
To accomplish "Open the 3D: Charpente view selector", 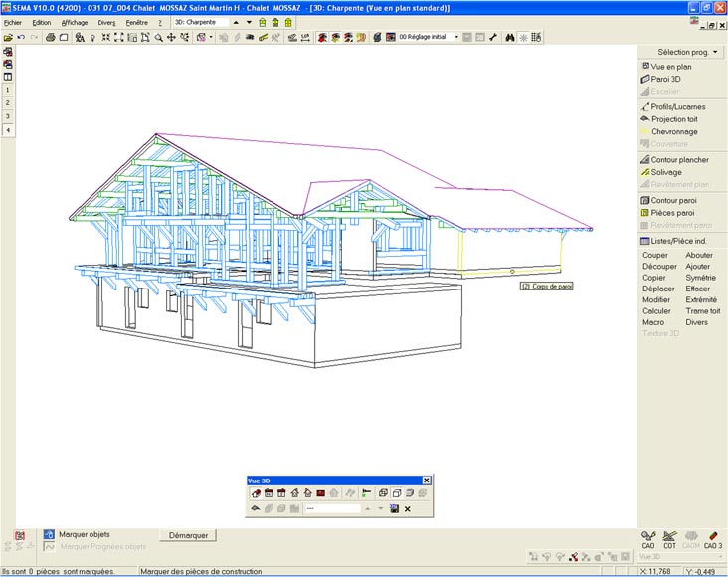I will [201, 22].
